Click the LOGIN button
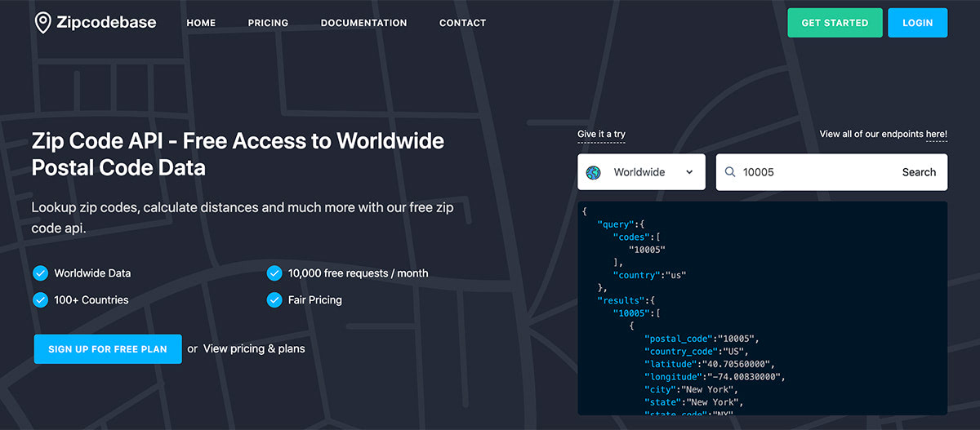The height and width of the screenshot is (430, 980). pos(918,23)
